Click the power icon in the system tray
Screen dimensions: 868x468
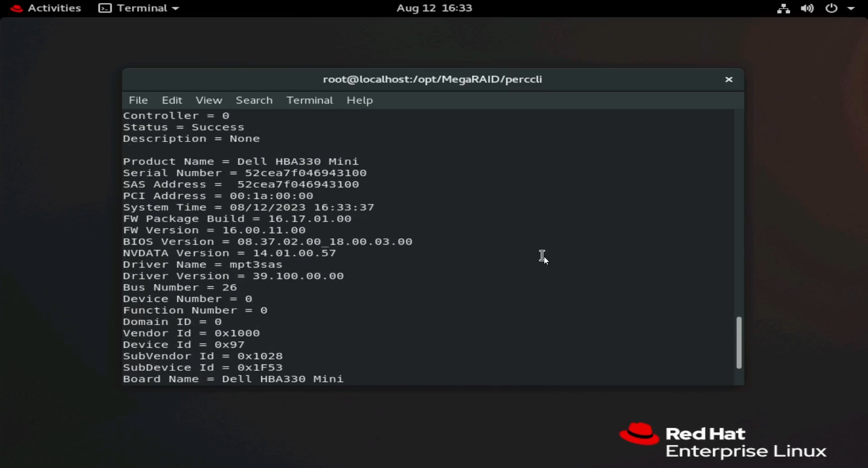coord(832,8)
